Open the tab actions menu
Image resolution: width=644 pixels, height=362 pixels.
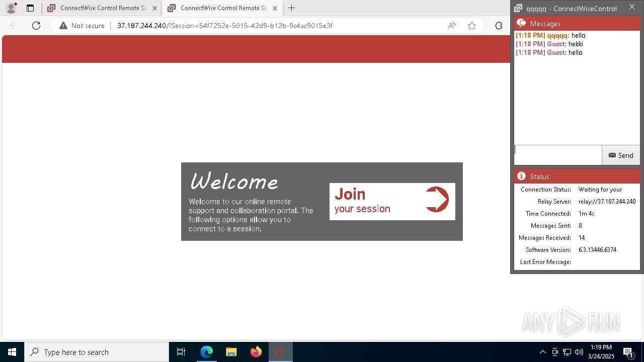(x=30, y=8)
